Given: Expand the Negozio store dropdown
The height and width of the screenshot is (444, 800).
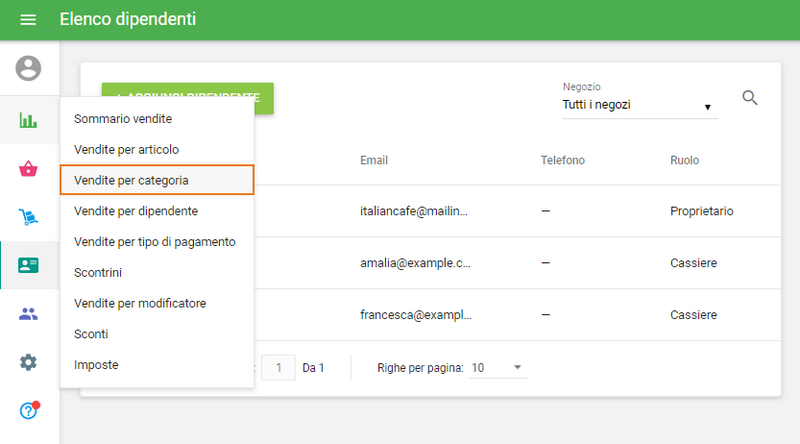Looking at the screenshot, I should [x=639, y=105].
